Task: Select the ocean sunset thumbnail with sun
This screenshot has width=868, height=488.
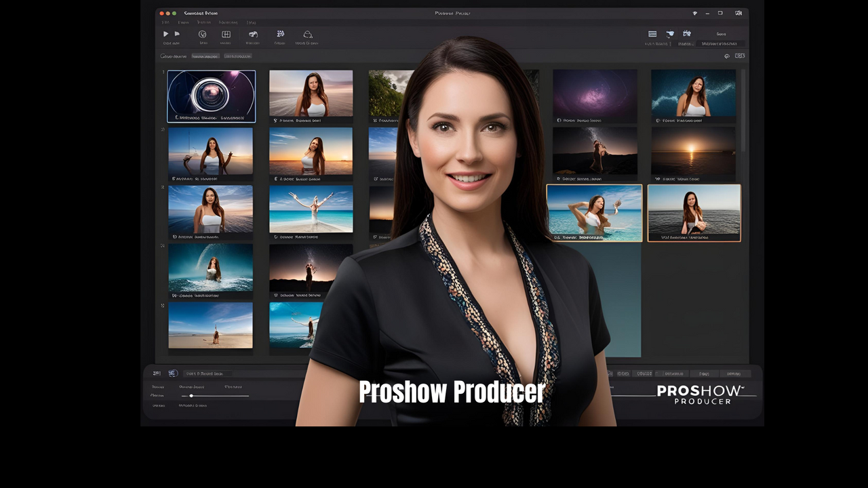Action: pyautogui.click(x=693, y=150)
